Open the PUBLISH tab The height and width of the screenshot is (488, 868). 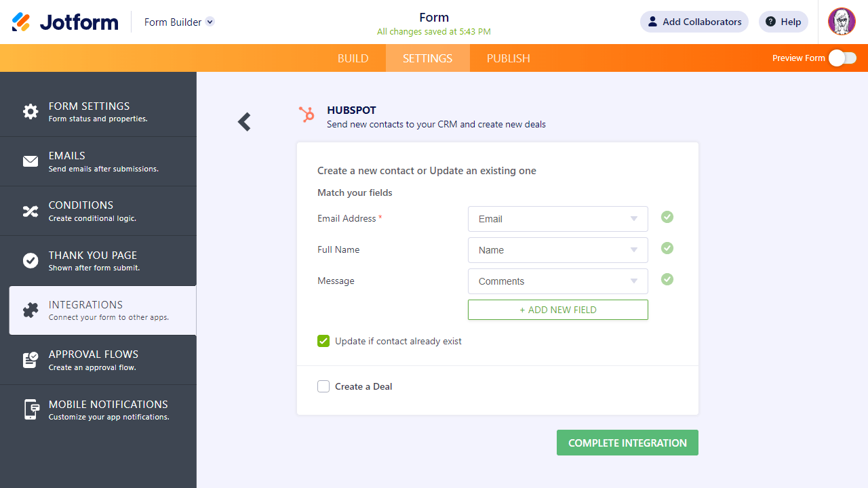click(x=508, y=58)
